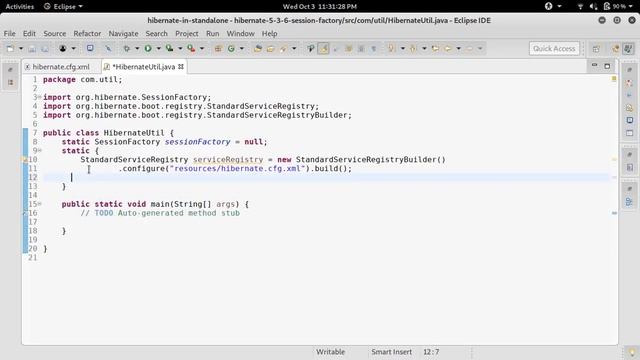
Task: Click the warning marker on line 10
Action: [25, 160]
